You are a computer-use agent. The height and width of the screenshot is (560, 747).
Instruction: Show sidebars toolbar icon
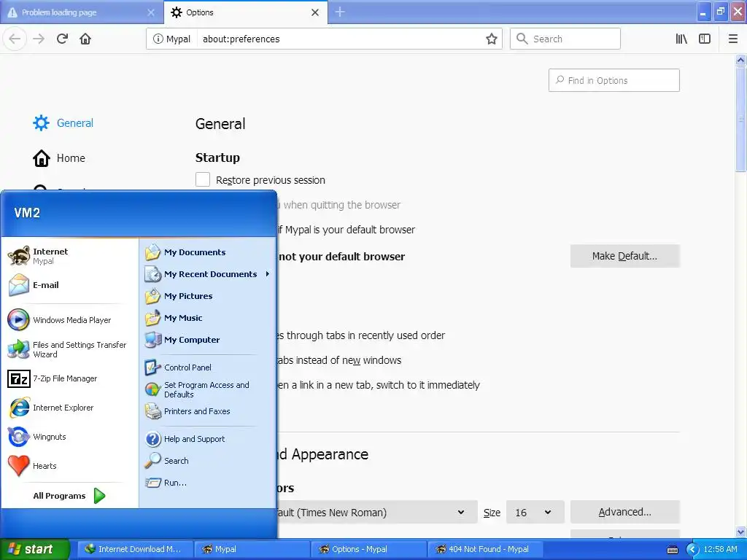click(705, 39)
